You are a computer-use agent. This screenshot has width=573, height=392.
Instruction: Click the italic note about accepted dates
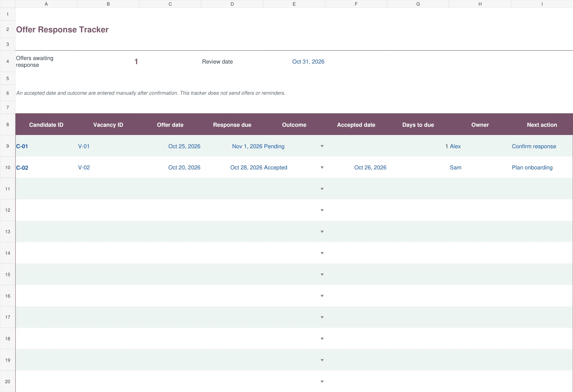click(151, 93)
